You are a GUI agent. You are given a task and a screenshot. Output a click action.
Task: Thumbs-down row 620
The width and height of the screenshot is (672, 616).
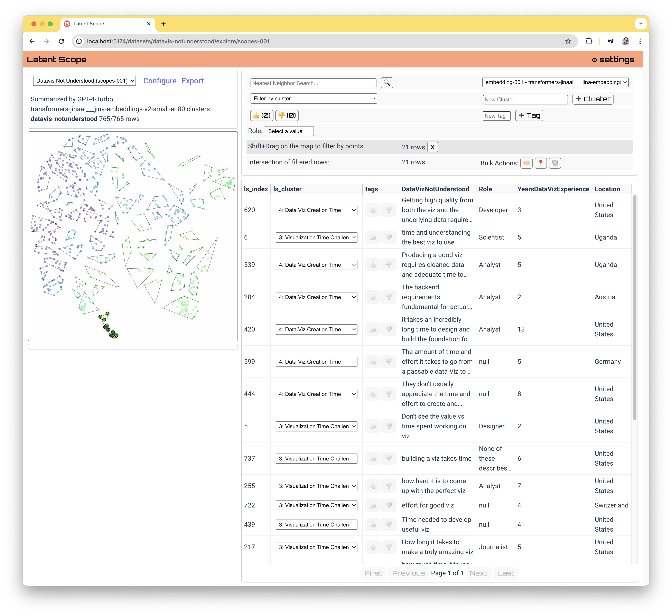tap(389, 210)
